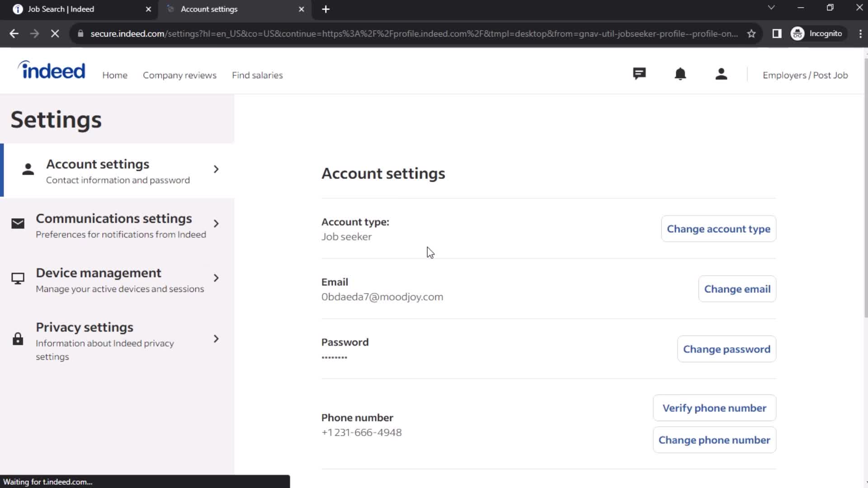Click the Device management monitor icon
The width and height of the screenshot is (868, 488).
[x=18, y=278]
